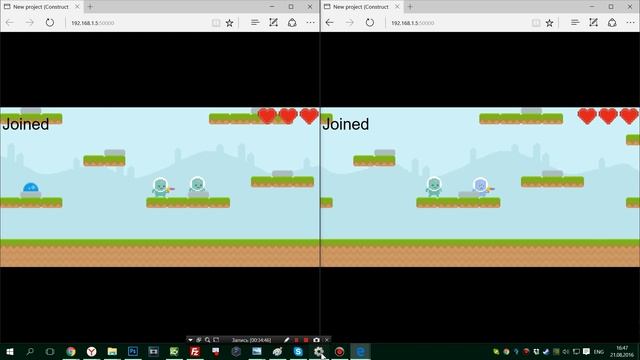Open the gear settings app on taskbar
The image size is (640, 360).
(319, 351)
